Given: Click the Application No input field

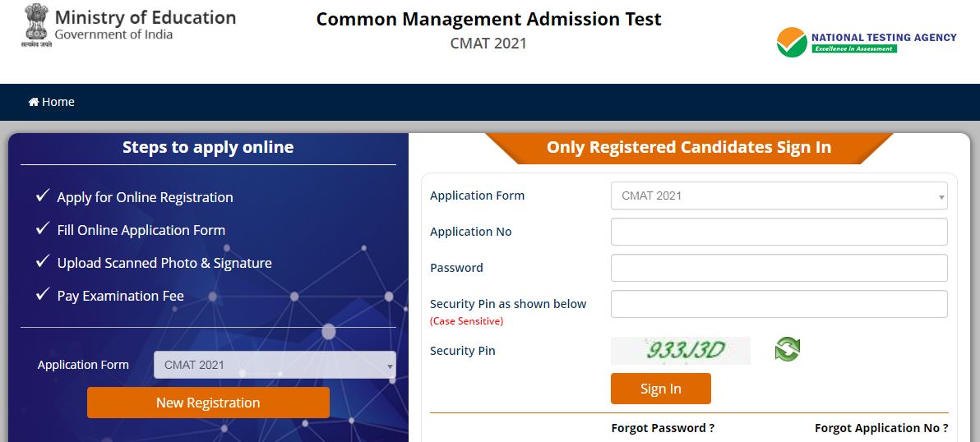Looking at the screenshot, I should point(779,232).
